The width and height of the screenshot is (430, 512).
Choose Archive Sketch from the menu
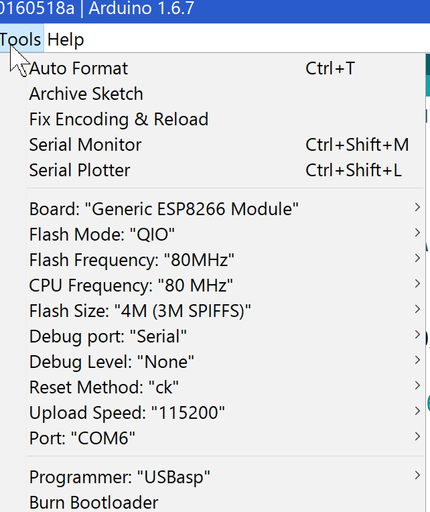(225, 94)
